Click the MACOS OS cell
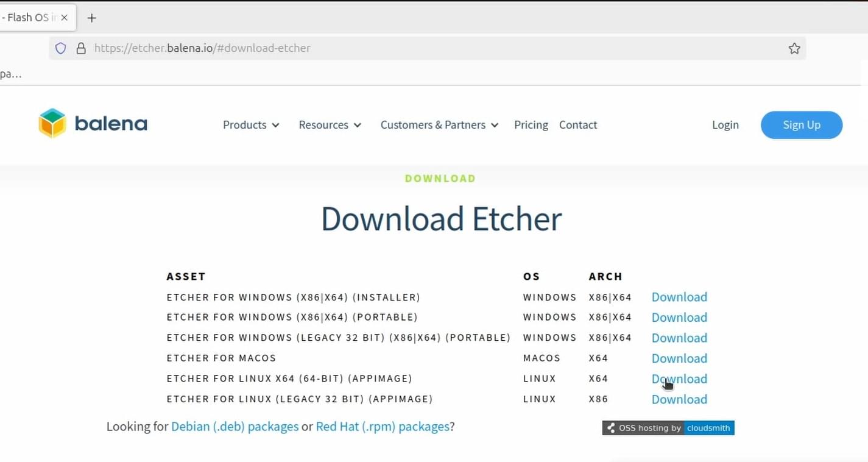The height and width of the screenshot is (462, 868). coord(542,358)
